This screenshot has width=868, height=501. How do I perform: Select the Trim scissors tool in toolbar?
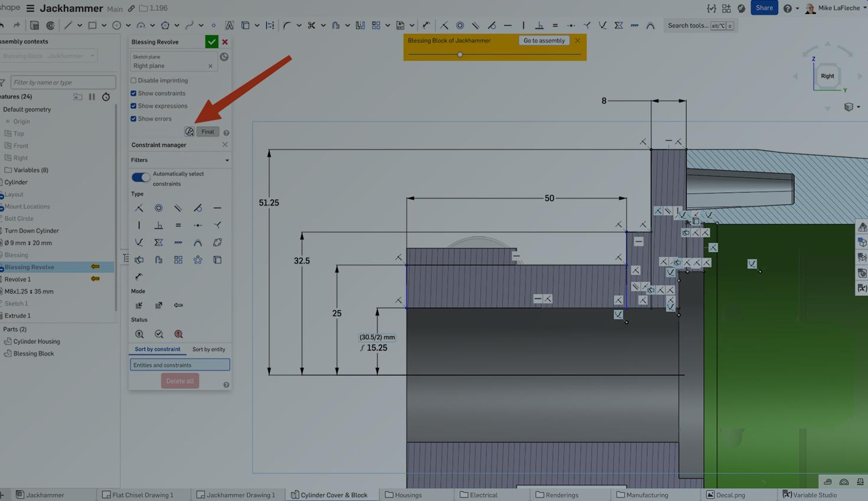pos(311,25)
